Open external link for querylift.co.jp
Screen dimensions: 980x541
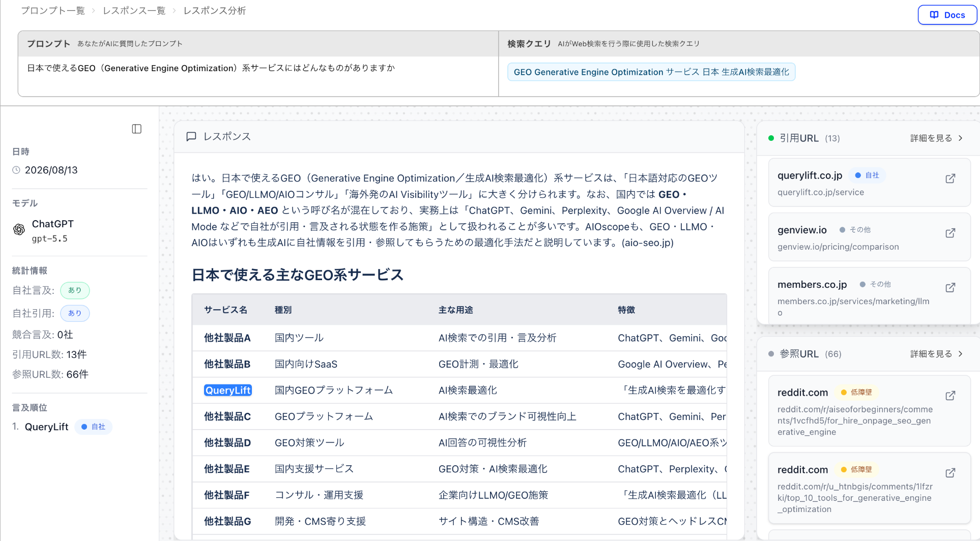tap(950, 178)
